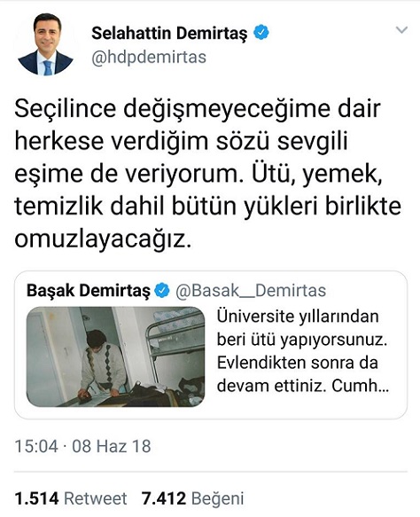Open the quoted tweet's ironing photo
420x517 pixels.
(115, 356)
